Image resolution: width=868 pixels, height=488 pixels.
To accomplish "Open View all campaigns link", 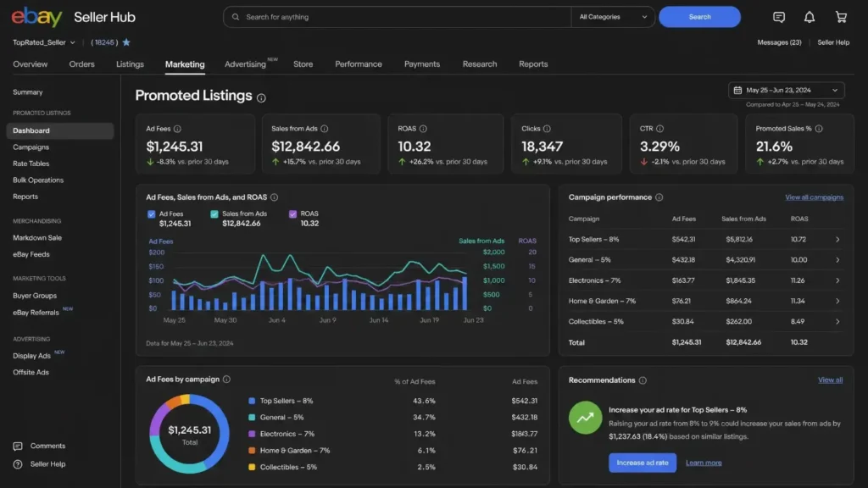I will click(x=815, y=197).
